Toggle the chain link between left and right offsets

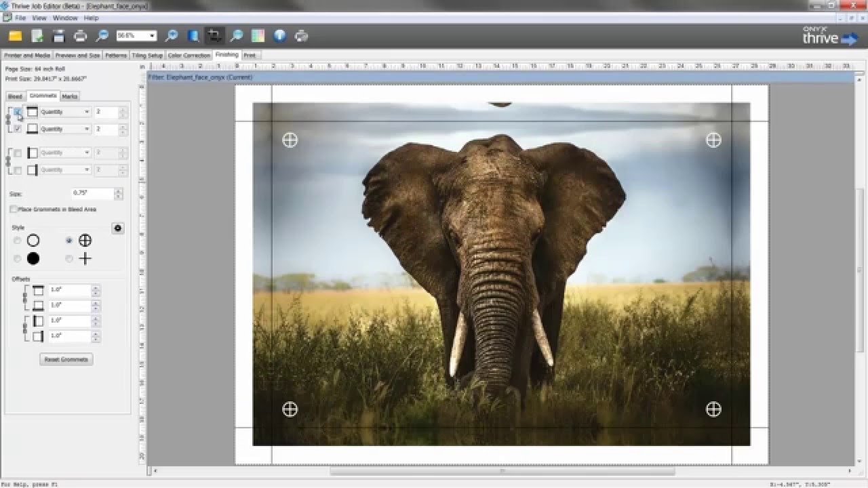25,328
